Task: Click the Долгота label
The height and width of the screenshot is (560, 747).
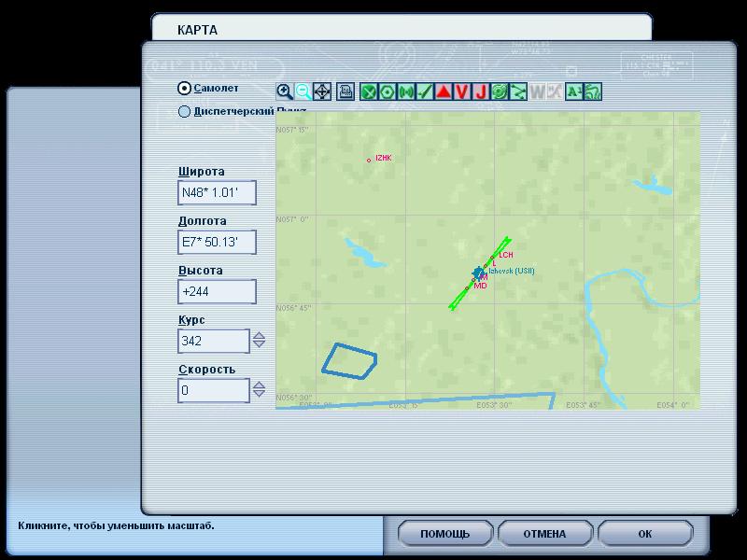Action: 202,221
